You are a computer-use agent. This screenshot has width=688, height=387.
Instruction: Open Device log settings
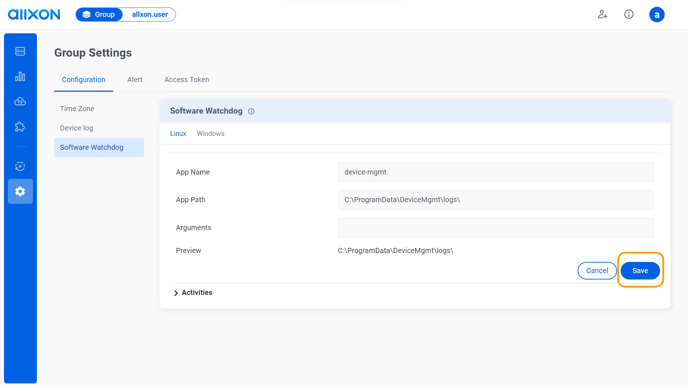[x=76, y=128]
